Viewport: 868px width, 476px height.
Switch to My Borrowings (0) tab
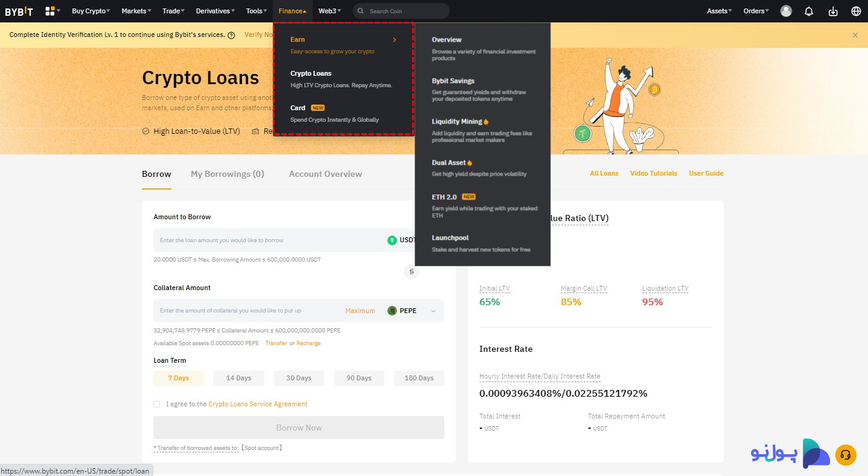tap(227, 174)
